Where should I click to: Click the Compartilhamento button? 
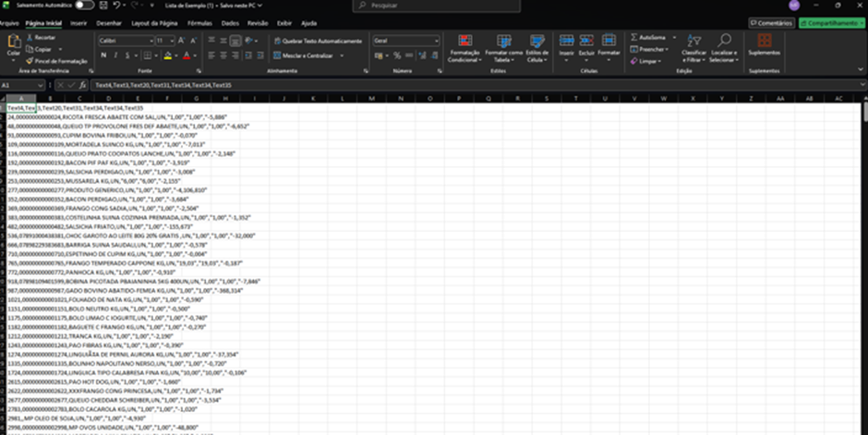coord(831,23)
